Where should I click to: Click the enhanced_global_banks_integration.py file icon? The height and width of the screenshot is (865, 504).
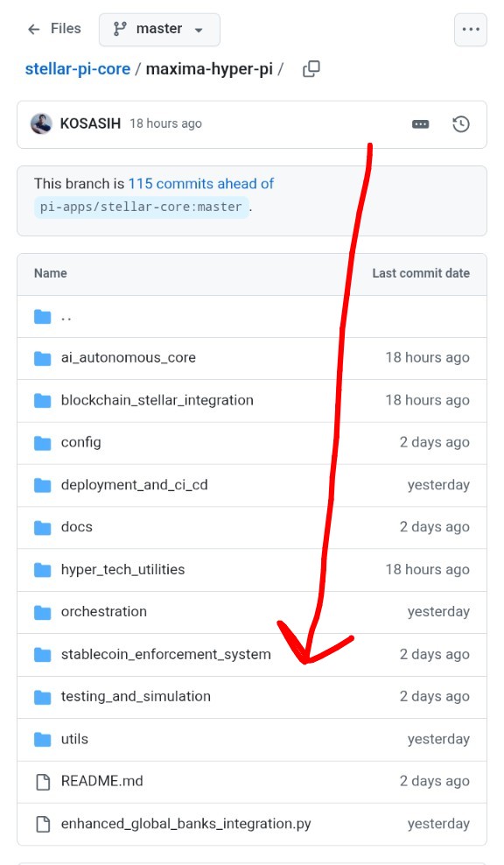[x=43, y=824]
